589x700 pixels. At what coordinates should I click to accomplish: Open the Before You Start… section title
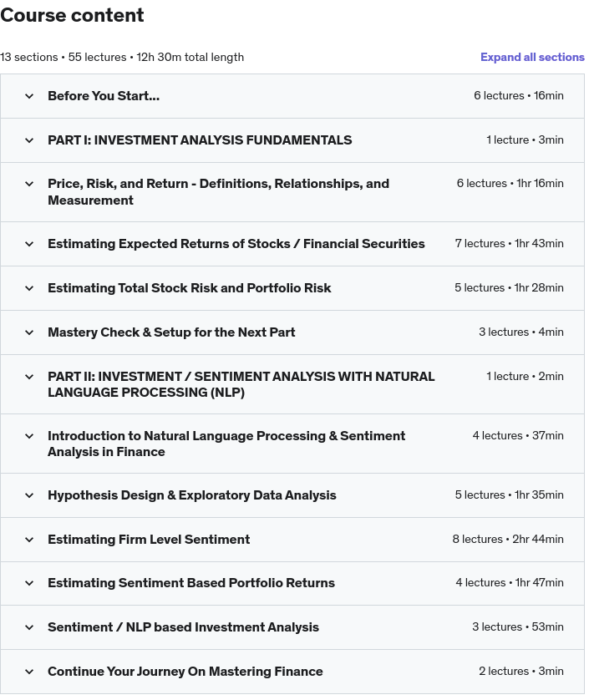pos(104,96)
